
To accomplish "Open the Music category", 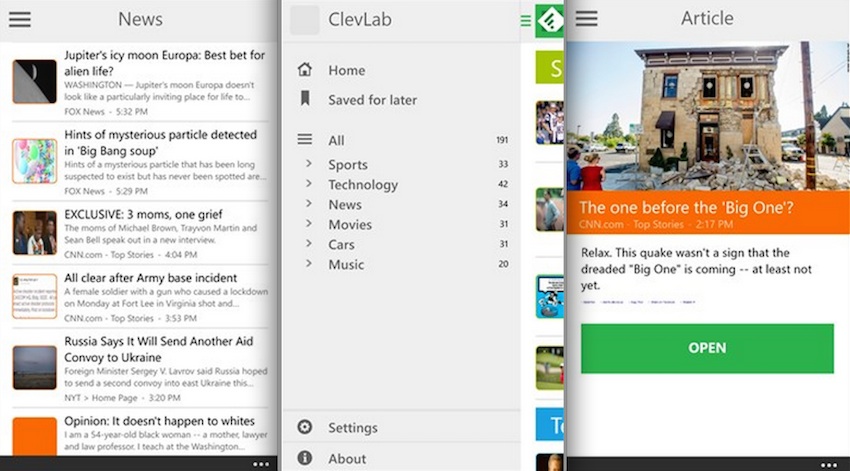I will click(346, 264).
